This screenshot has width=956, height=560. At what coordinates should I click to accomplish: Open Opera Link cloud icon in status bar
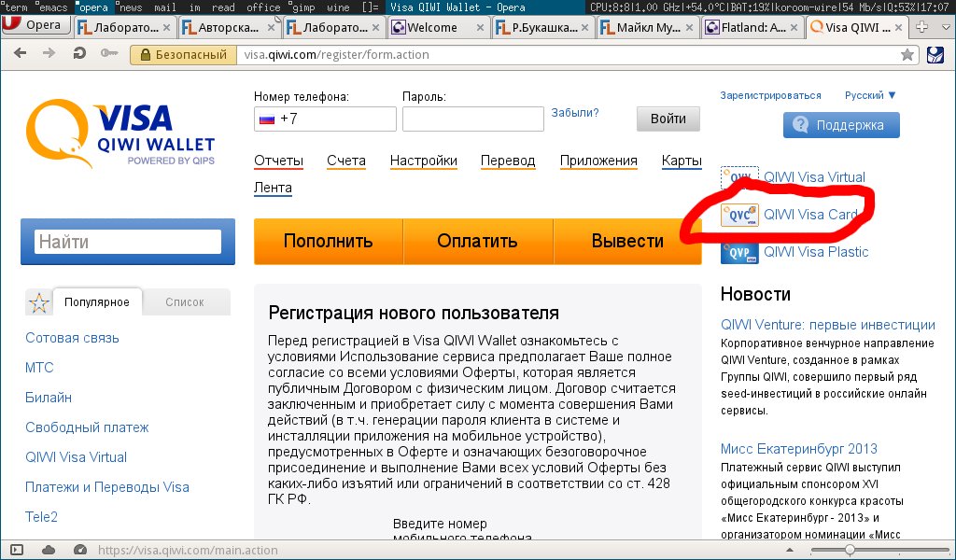pyautogui.click(x=49, y=550)
